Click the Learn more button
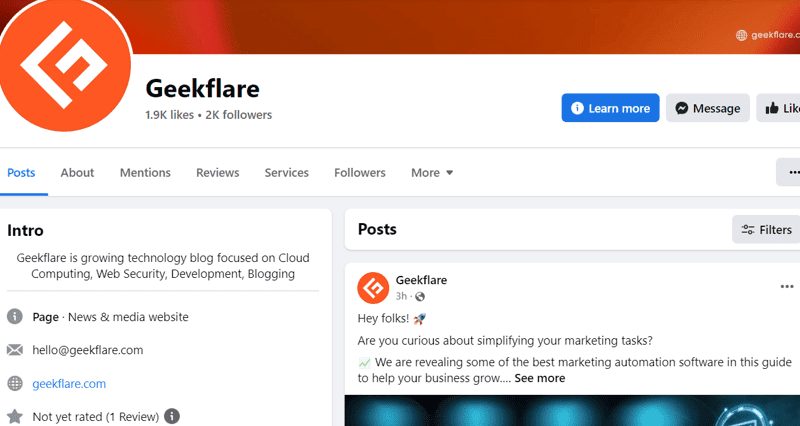Screen dimensions: 800x426 point(610,108)
